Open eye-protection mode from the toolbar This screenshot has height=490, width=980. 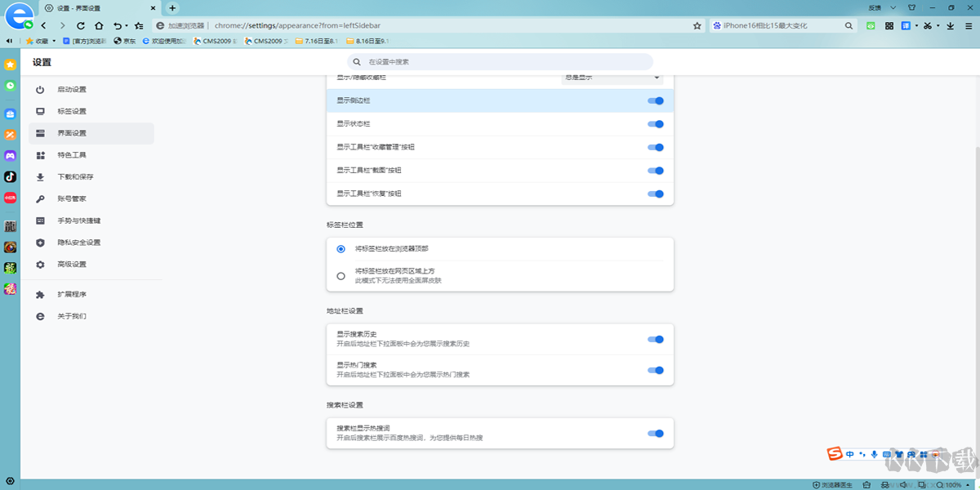coord(871,25)
